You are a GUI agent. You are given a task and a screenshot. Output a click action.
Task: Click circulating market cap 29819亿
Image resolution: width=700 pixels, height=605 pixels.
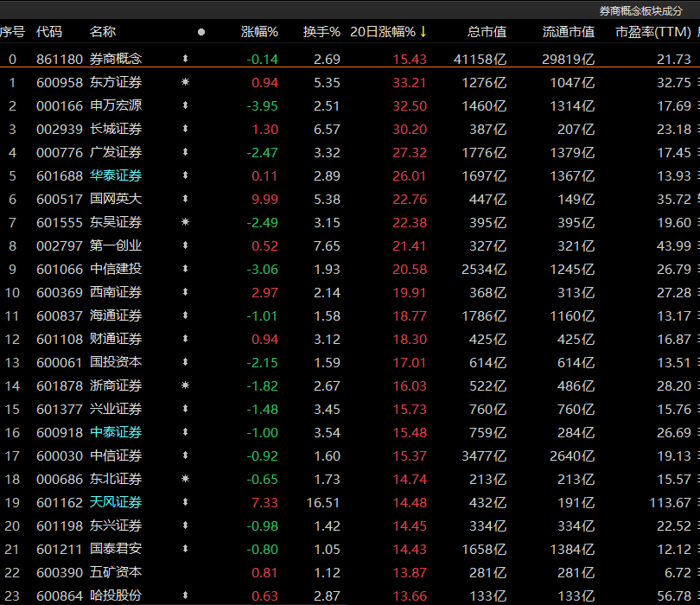(x=569, y=59)
